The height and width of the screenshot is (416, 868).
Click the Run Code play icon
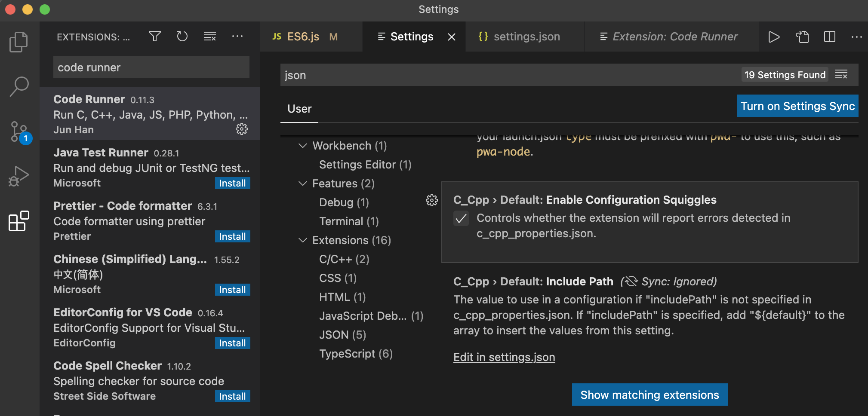click(x=774, y=37)
